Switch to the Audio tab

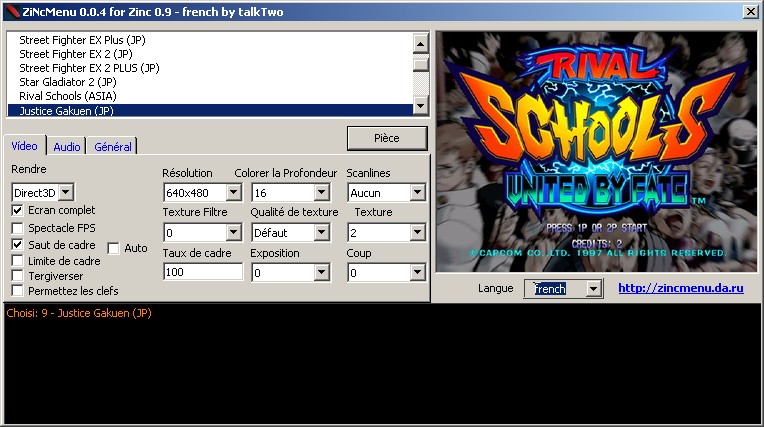(x=67, y=147)
